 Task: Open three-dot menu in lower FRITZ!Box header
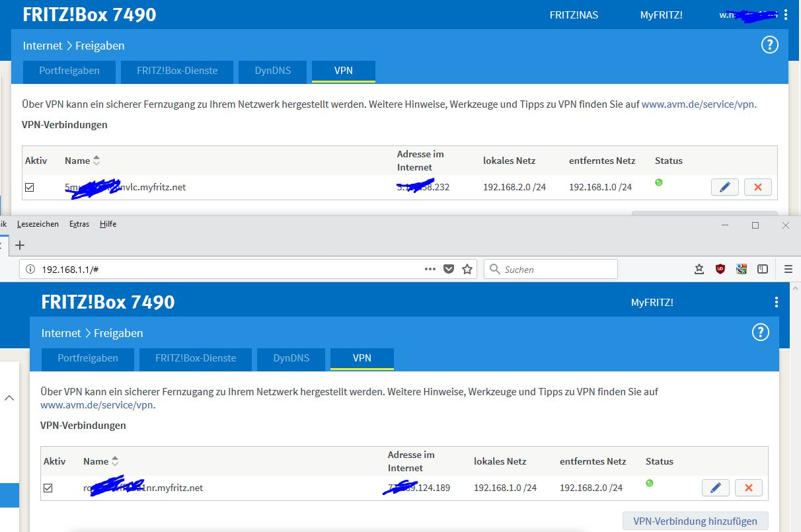pyautogui.click(x=776, y=302)
